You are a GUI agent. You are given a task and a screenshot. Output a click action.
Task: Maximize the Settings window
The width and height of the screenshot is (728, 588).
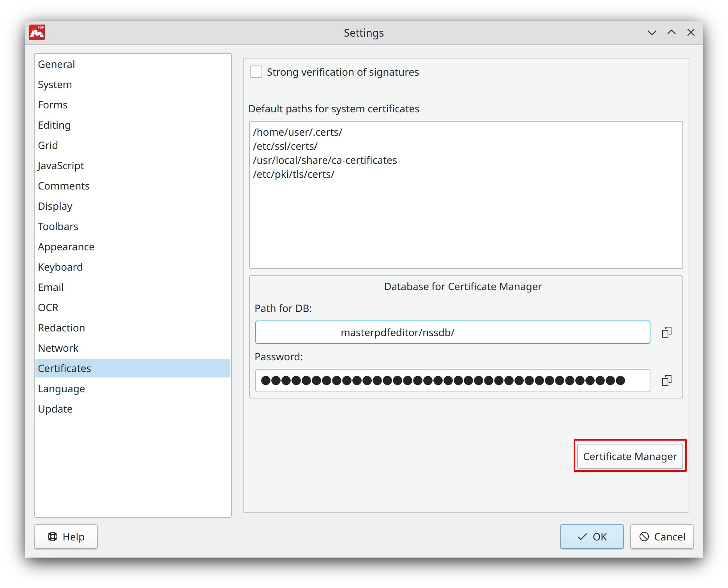click(x=671, y=33)
